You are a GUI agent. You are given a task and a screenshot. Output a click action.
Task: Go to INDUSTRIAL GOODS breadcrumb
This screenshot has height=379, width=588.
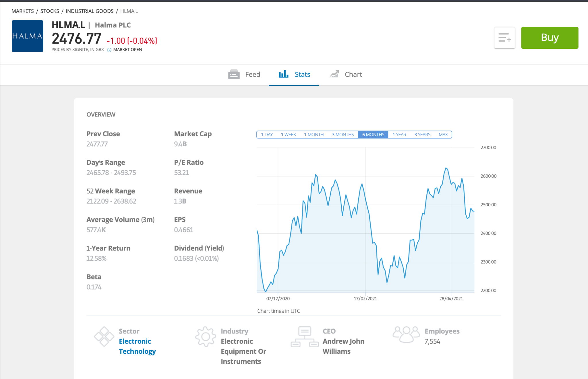90,11
